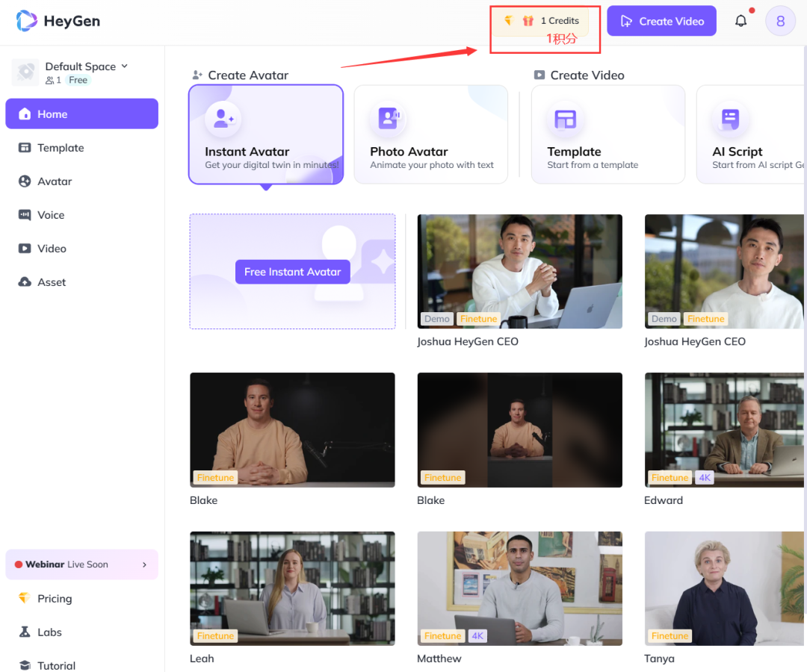Click the Video play icon in sidebar
This screenshot has width=807, height=672.
click(25, 249)
